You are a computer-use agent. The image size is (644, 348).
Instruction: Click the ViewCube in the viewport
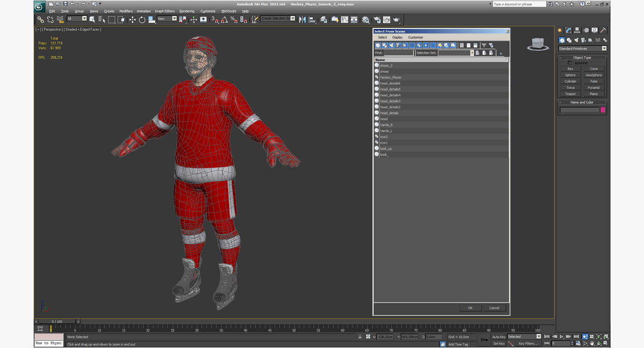pos(538,43)
